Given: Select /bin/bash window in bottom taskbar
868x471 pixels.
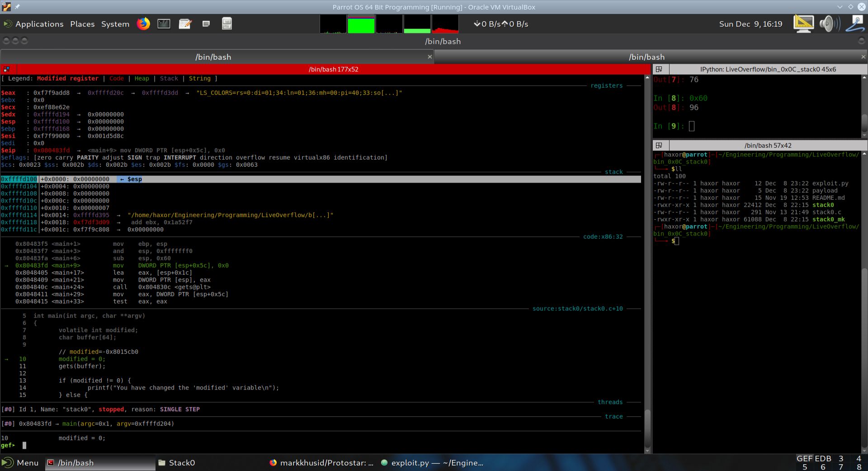Looking at the screenshot, I should point(100,462).
